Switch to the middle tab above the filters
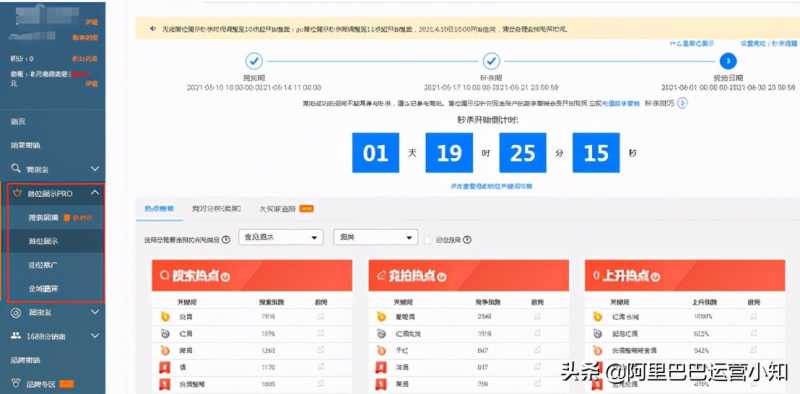This screenshot has width=800, height=394. (x=216, y=209)
